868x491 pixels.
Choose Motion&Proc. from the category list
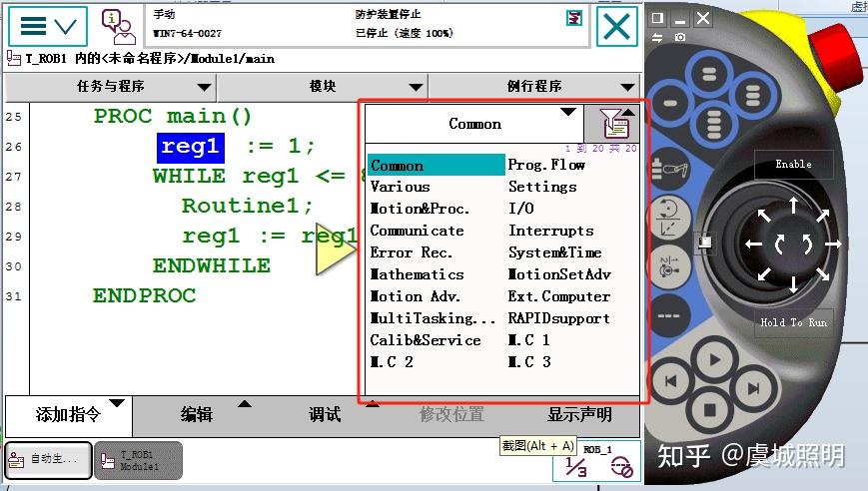(420, 209)
